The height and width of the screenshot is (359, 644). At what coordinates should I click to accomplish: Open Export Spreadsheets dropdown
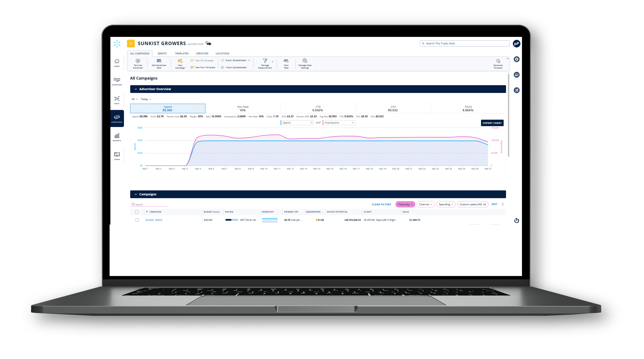(235, 61)
